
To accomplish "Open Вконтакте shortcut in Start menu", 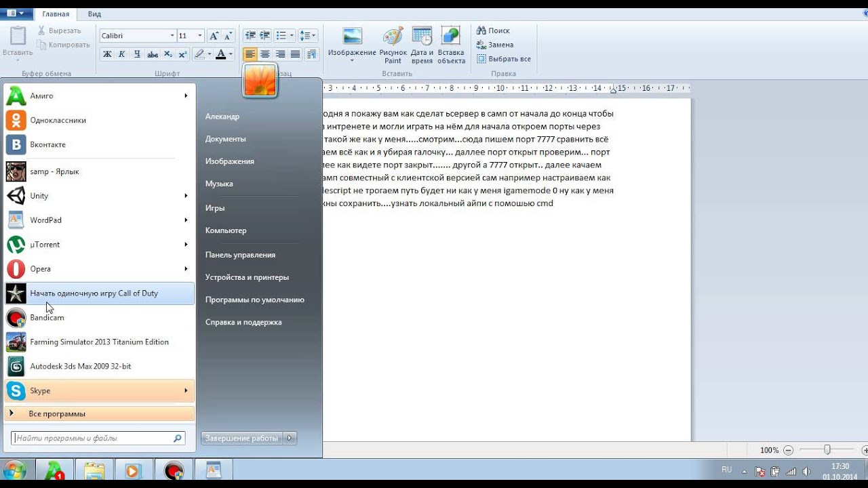I will [100, 144].
